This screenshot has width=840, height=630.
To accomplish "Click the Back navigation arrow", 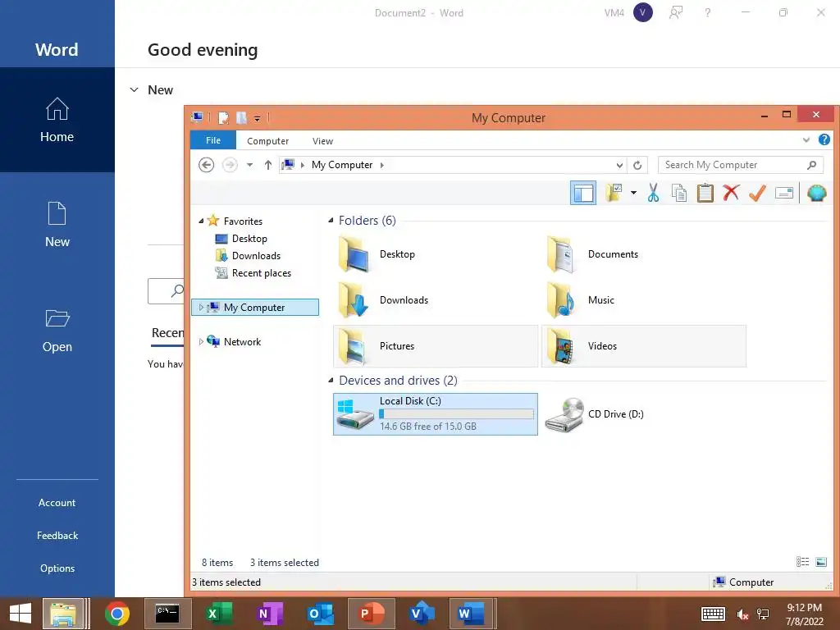I will [x=206, y=165].
